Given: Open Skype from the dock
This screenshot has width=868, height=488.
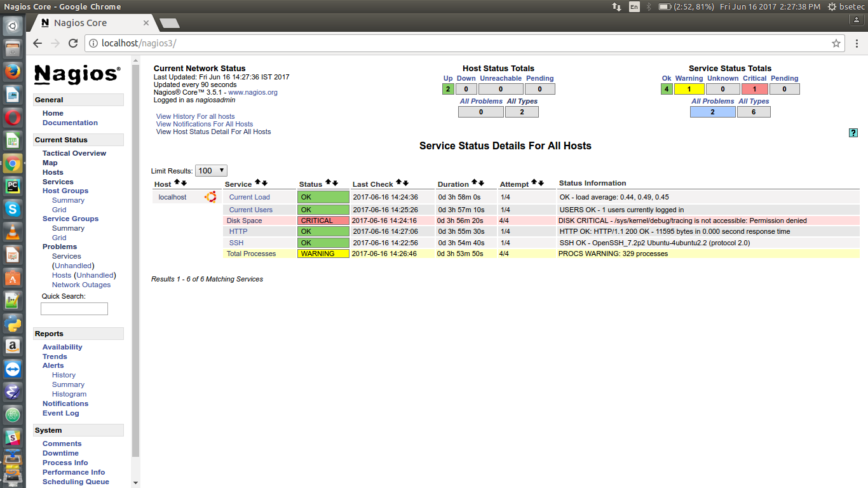Looking at the screenshot, I should [x=13, y=208].
